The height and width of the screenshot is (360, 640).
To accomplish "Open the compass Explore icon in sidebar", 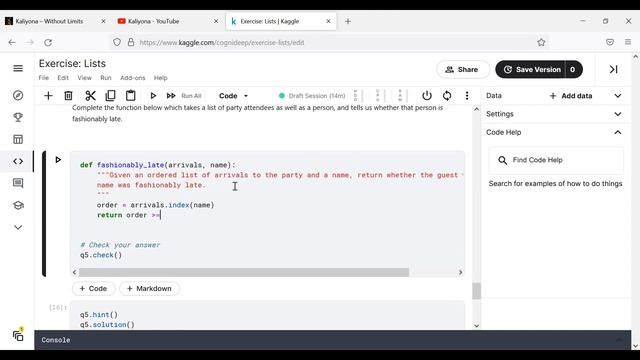I will click(x=18, y=96).
